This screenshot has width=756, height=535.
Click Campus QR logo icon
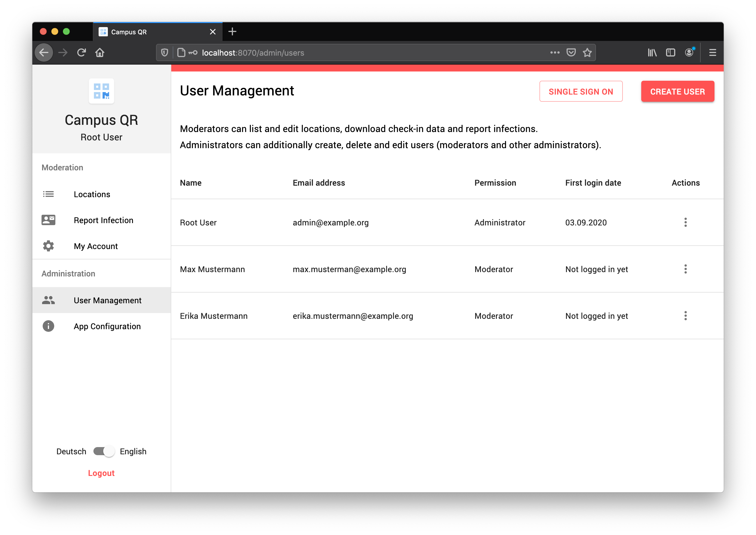coord(101,91)
